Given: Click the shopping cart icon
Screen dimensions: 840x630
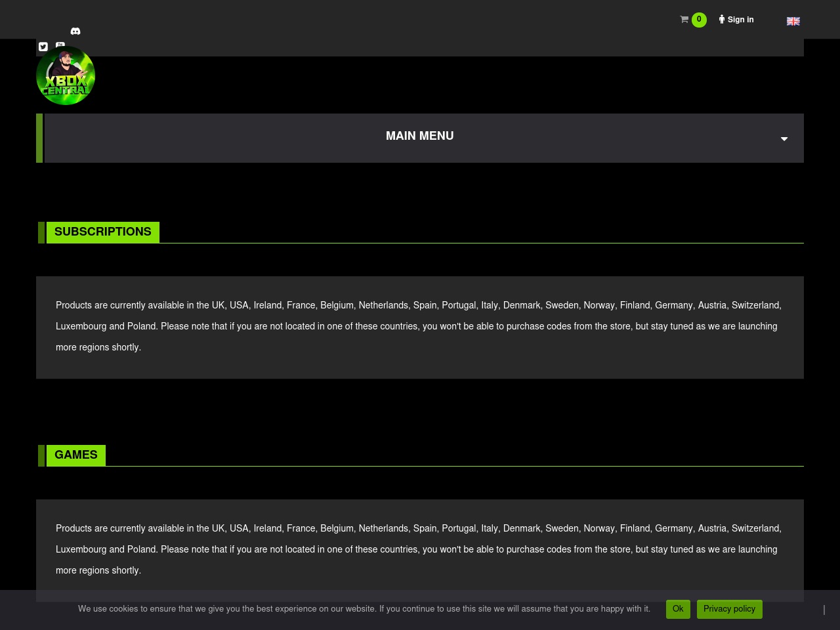Looking at the screenshot, I should (684, 20).
